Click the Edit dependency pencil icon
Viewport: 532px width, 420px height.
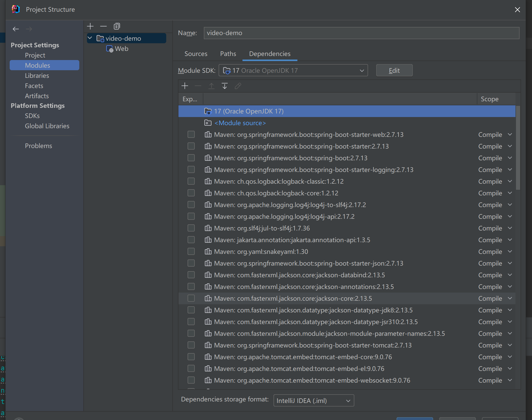pyautogui.click(x=238, y=86)
